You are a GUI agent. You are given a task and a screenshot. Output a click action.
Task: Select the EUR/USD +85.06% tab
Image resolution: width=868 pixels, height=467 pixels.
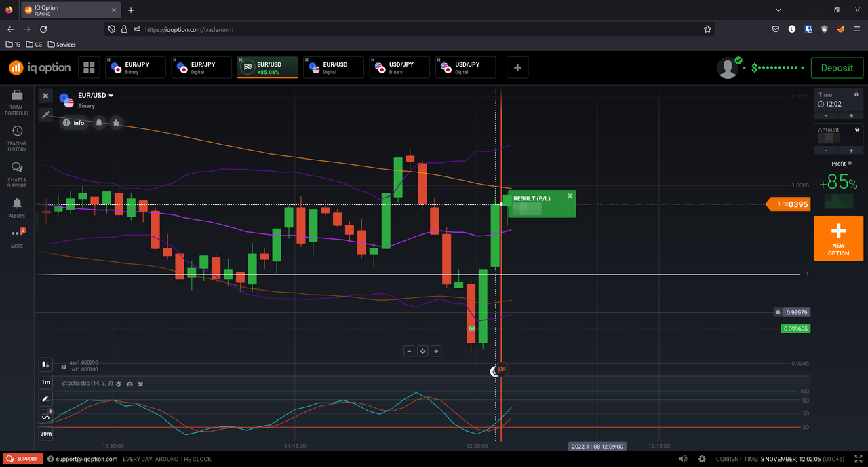tap(267, 67)
